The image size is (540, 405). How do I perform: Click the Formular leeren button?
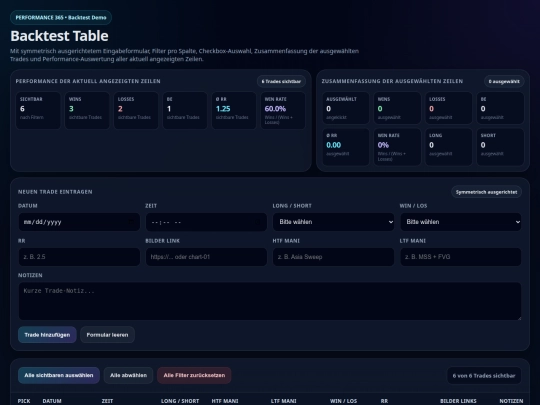coord(107,335)
